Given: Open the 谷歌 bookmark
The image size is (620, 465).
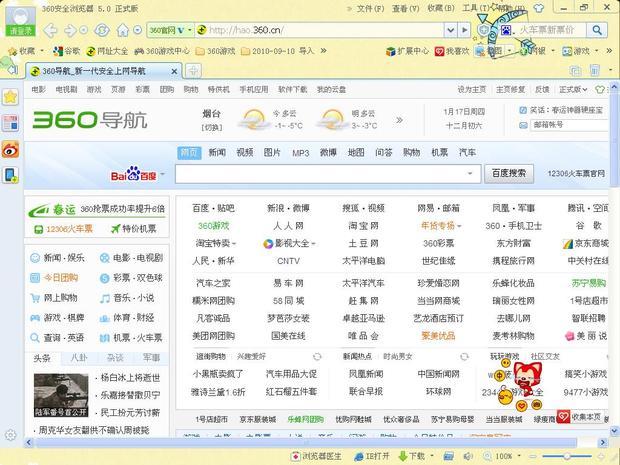Looking at the screenshot, I should (67, 51).
